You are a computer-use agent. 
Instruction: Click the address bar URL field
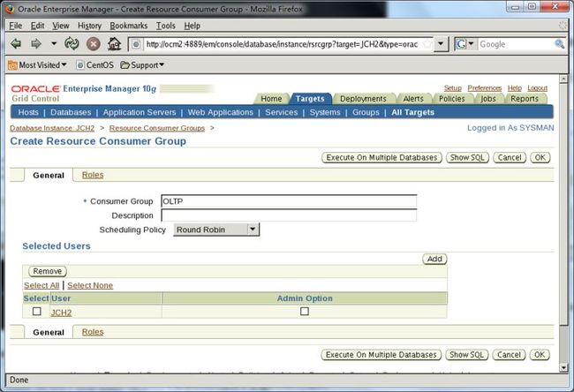point(282,44)
